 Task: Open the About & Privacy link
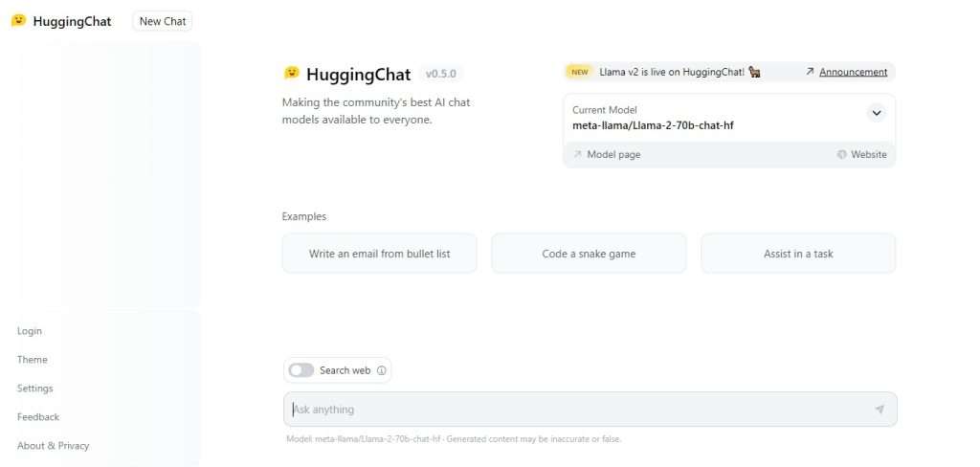click(54, 446)
